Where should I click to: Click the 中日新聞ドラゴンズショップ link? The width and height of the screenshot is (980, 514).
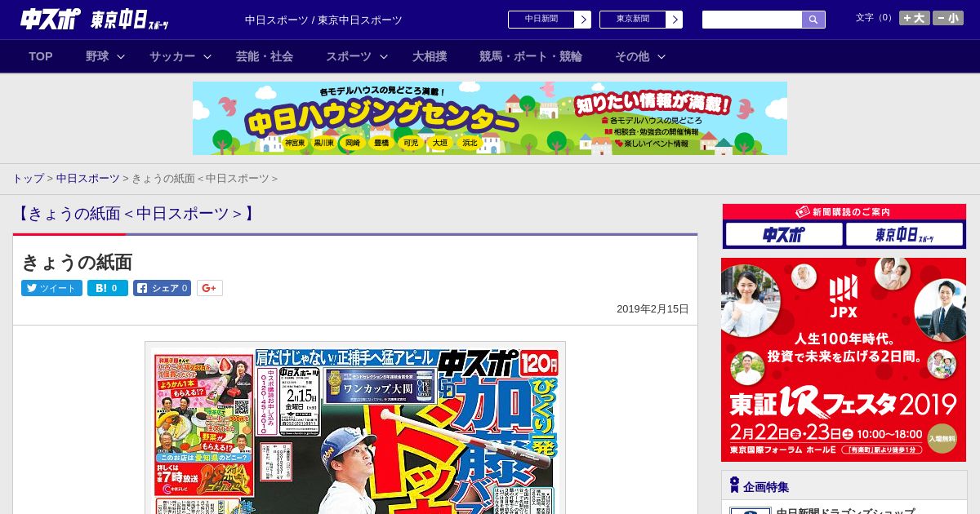click(x=845, y=512)
